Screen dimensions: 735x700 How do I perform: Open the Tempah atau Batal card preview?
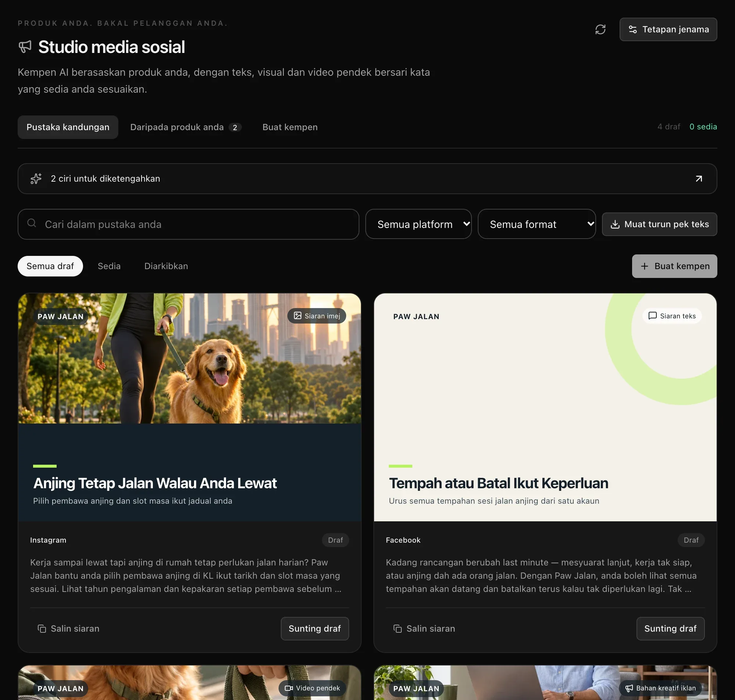click(x=545, y=407)
